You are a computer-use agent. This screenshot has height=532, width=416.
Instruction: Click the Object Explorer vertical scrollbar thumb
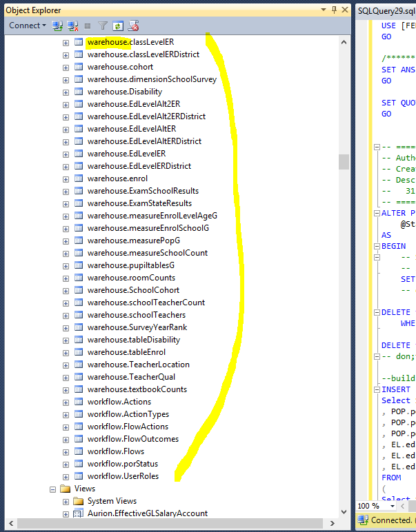pyautogui.click(x=344, y=161)
